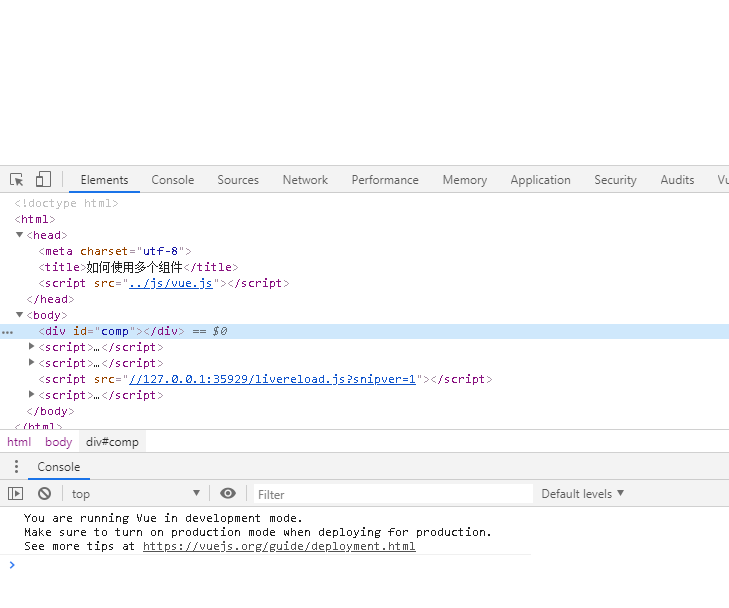Switch to the Network tab
729x608 pixels.
pyautogui.click(x=305, y=180)
